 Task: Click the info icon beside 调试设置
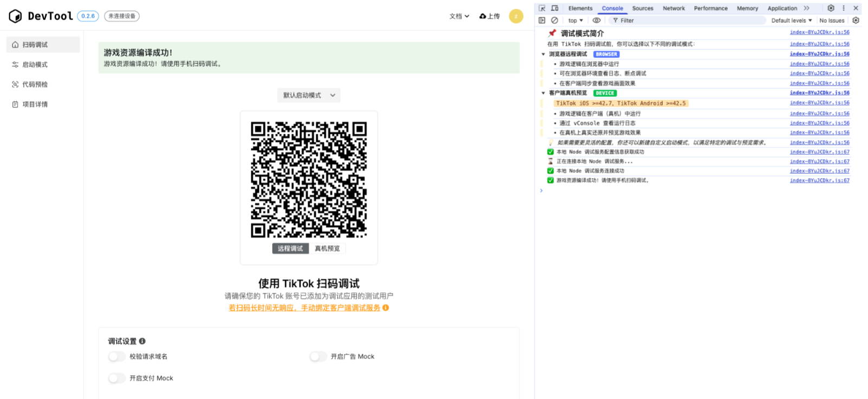tap(142, 341)
